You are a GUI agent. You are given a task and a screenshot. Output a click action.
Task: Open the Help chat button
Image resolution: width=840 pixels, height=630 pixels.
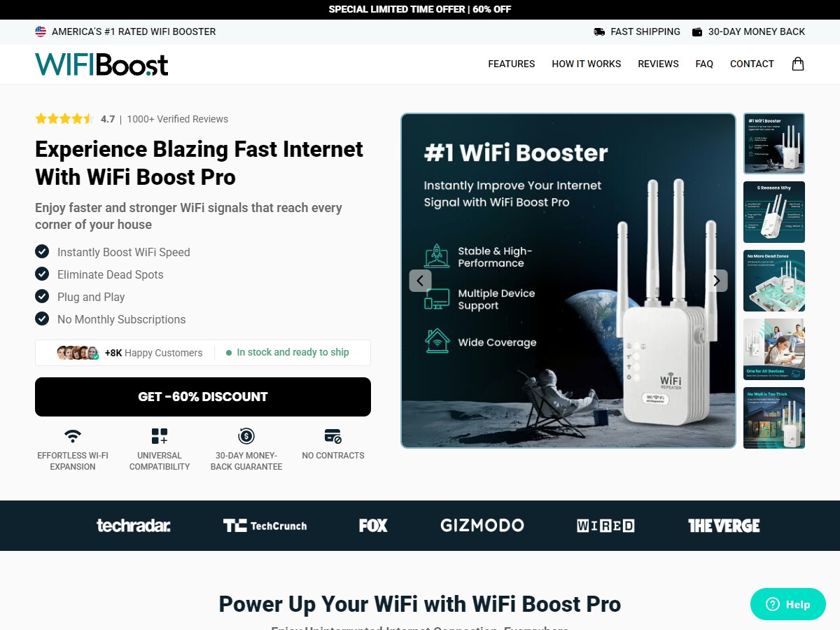click(x=788, y=604)
